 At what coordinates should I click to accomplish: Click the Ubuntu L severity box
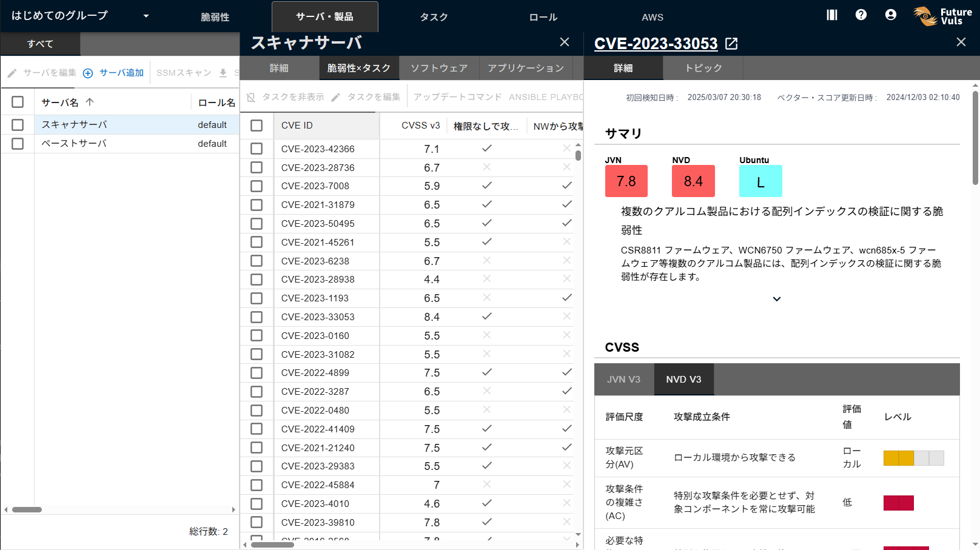coord(760,181)
